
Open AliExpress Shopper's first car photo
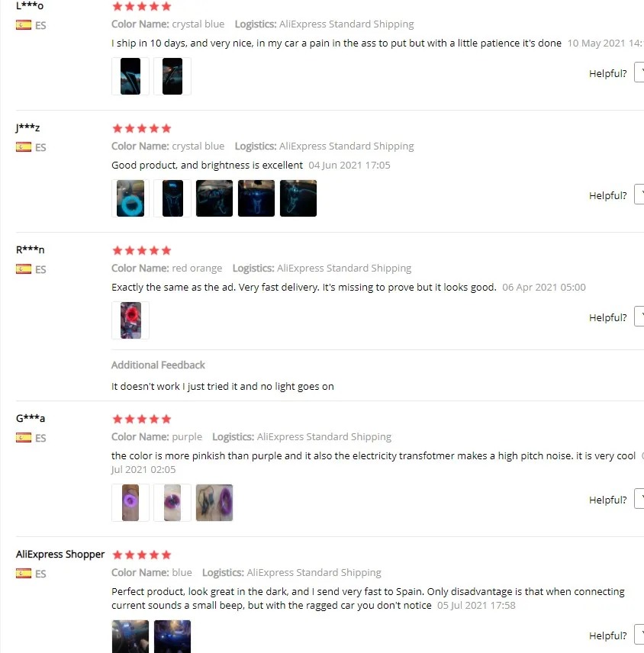(130, 636)
